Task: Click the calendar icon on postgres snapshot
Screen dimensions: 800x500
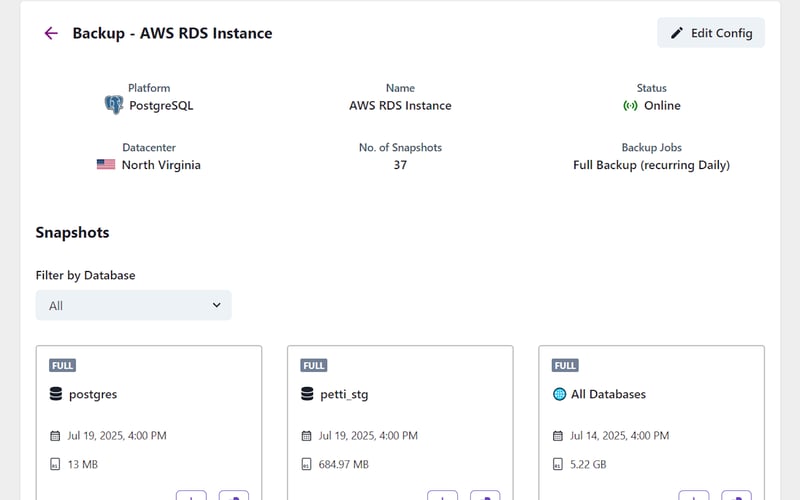Action: 56,436
